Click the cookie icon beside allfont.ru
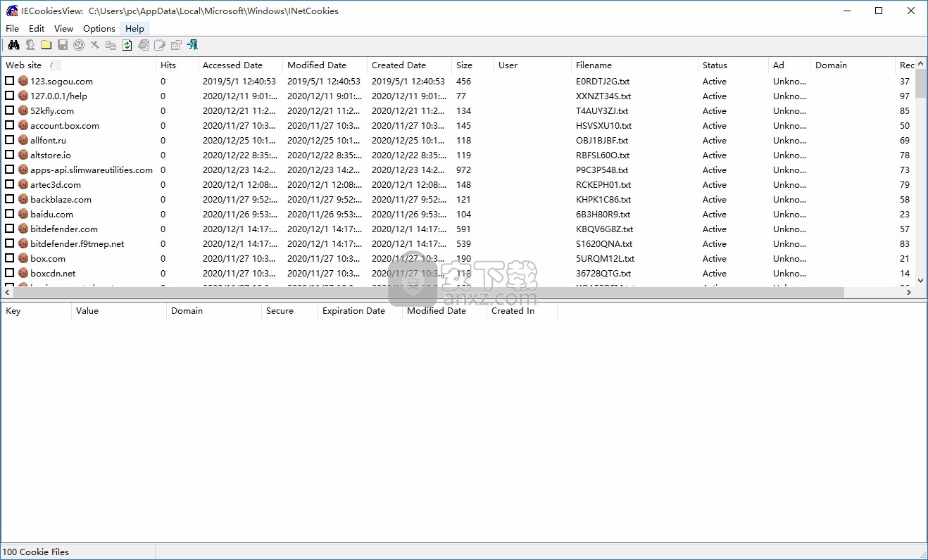928x560 pixels. [x=23, y=140]
